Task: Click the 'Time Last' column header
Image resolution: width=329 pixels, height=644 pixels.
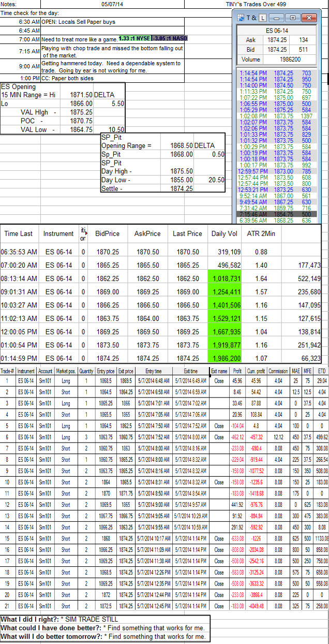Action: 19,233
